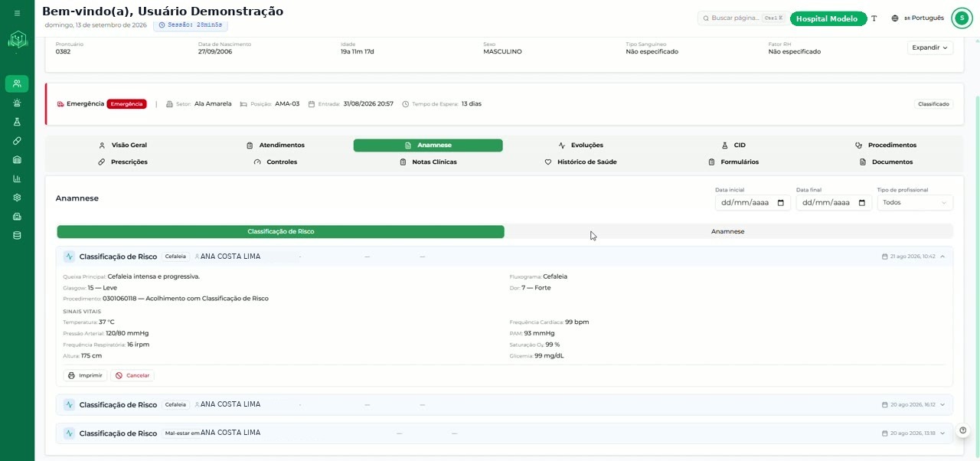Click the Ala Amarela sector text
980x461 pixels.
[x=213, y=104]
